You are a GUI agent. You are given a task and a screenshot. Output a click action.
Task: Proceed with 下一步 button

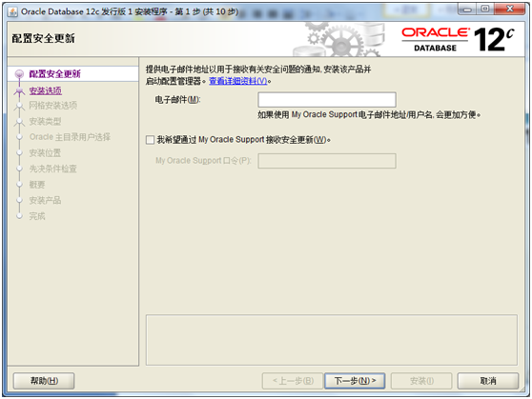(355, 381)
